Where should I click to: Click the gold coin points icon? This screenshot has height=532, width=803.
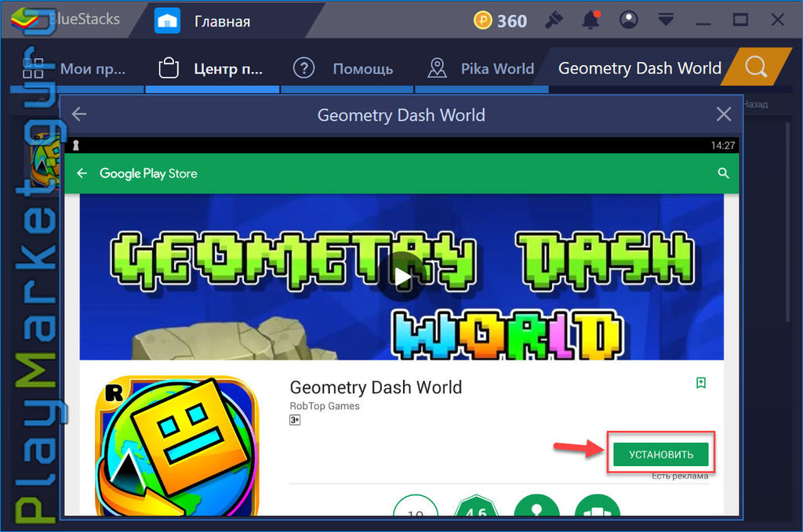tap(482, 20)
